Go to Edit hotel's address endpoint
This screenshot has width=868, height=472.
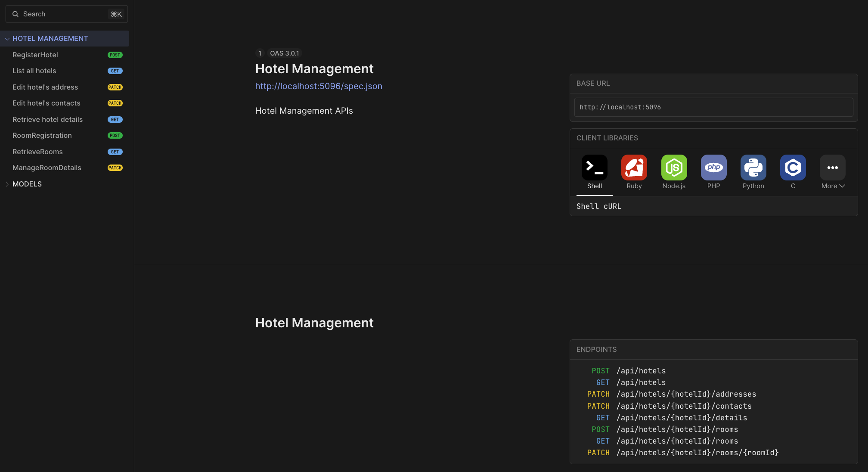tap(45, 87)
